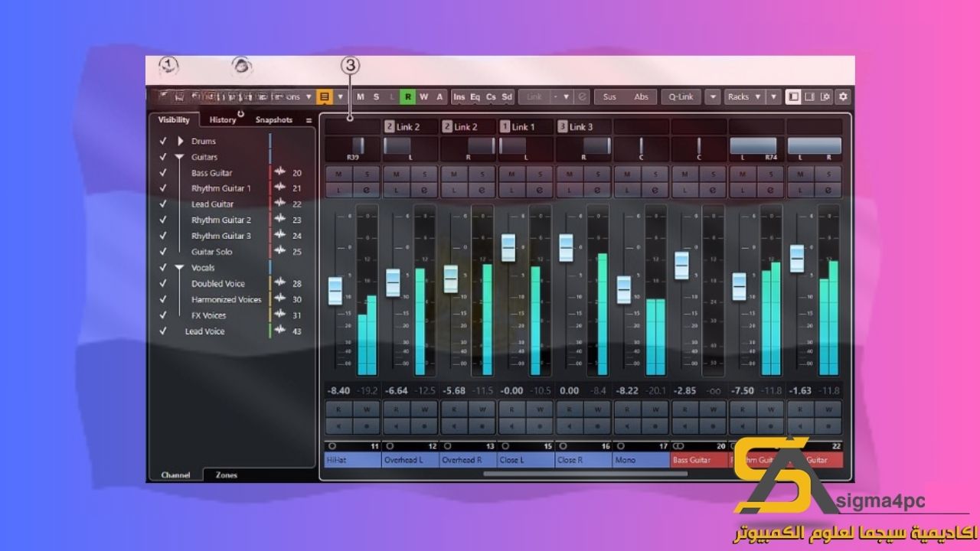Mute the Close L channel
980x551 pixels.
click(x=511, y=174)
